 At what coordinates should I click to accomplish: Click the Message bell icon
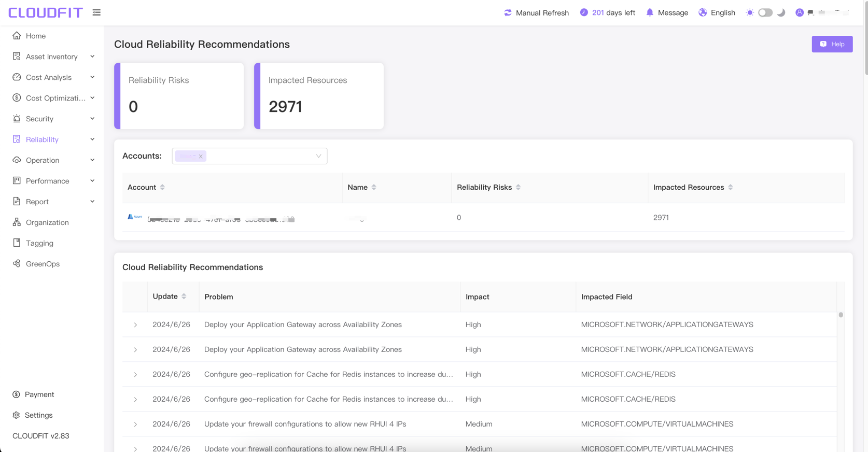(x=650, y=12)
